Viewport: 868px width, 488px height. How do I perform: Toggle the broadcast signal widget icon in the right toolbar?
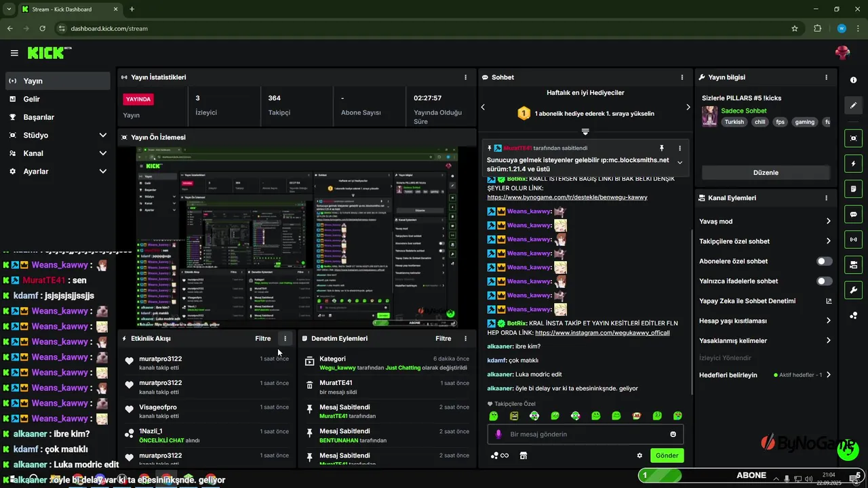pos(853,239)
